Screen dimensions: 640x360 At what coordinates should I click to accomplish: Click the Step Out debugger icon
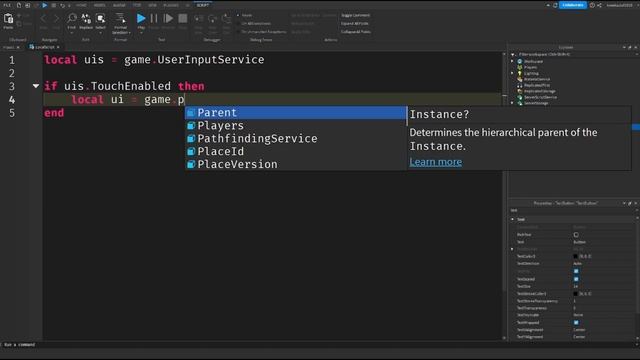pos(227,19)
